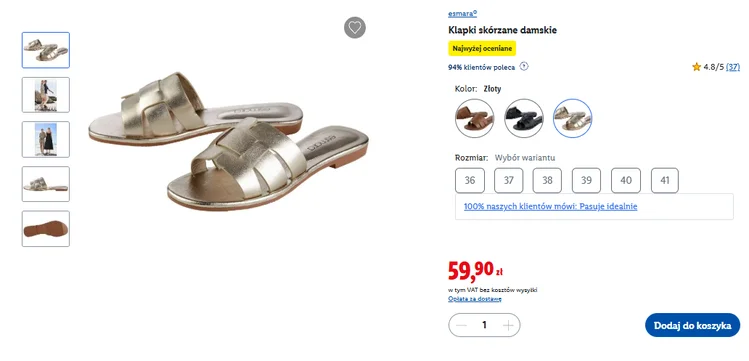Click the gold star rating icon
This screenshot has height=361, width=749.
[x=696, y=67]
